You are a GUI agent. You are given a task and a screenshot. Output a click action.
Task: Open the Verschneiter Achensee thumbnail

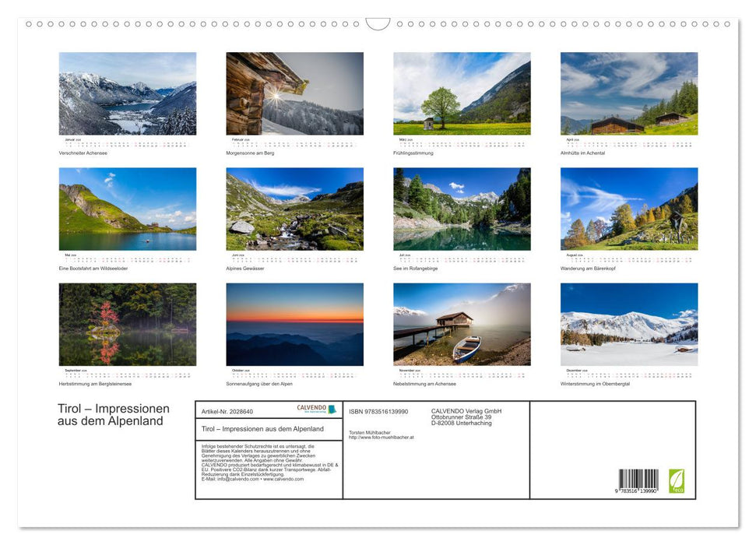tap(128, 92)
